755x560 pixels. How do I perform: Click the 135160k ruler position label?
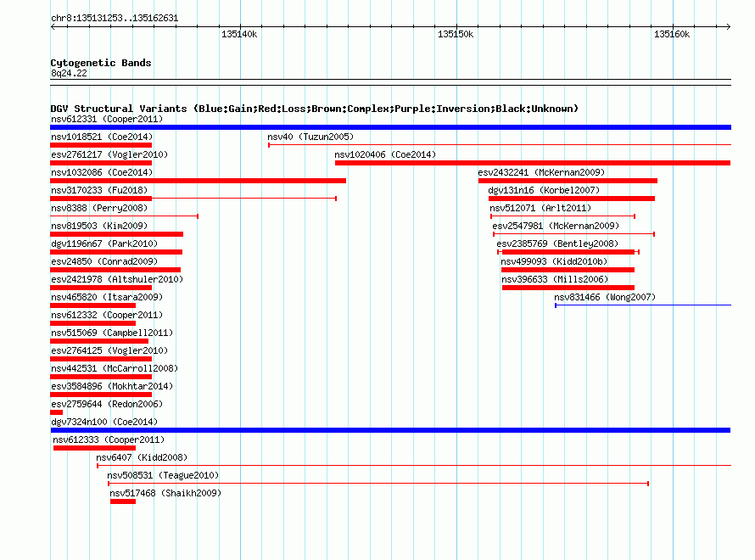click(x=672, y=34)
